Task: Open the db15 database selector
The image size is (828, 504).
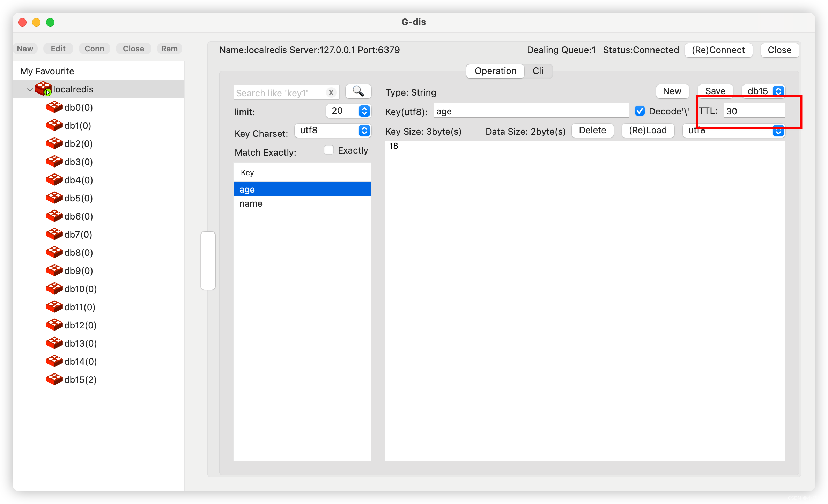Action: tap(763, 91)
